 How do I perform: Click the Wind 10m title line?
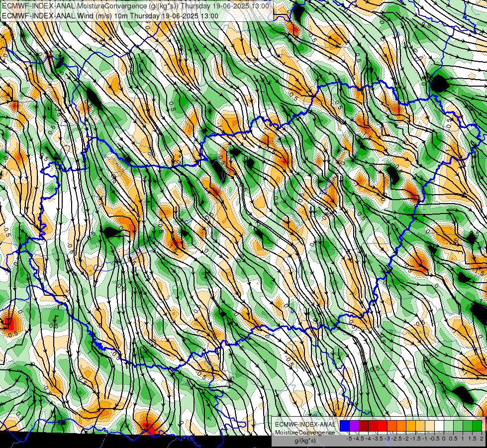coord(110,16)
